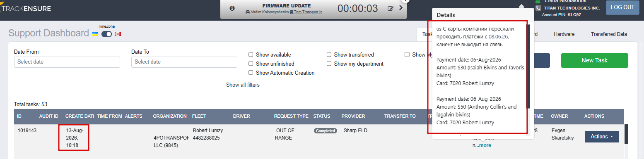Click the Ukraine flag timezone icon
644x159 pixels.
point(95,34)
